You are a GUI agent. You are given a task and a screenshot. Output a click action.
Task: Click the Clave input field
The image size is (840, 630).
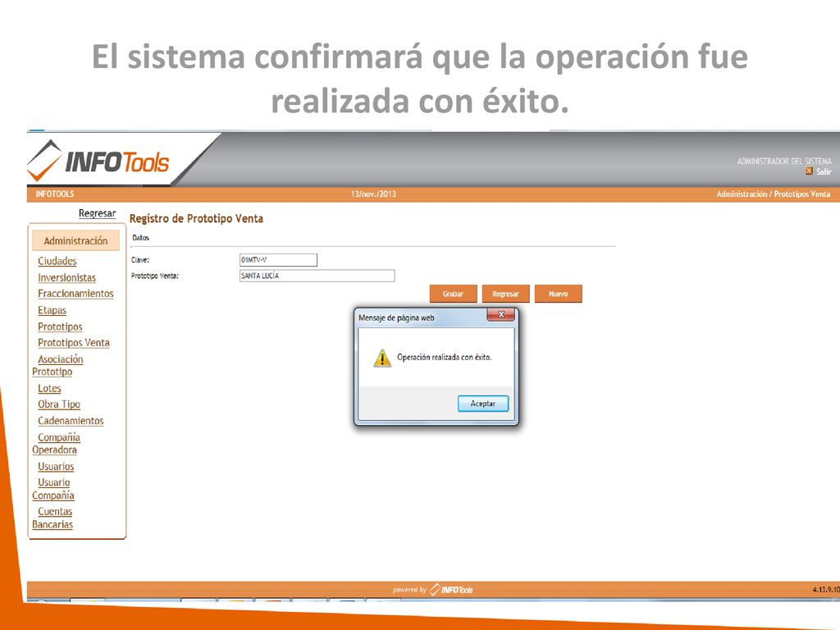pyautogui.click(x=278, y=260)
